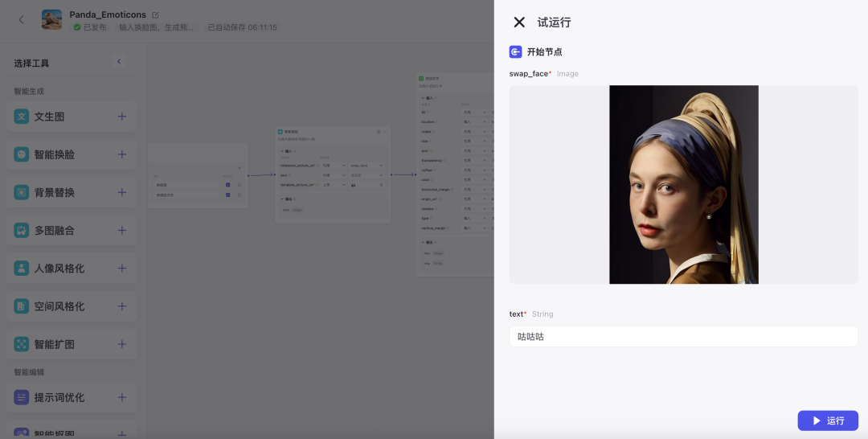The height and width of the screenshot is (439, 868).
Task: Toggle the checkbox for the 表情包文字 row
Action: [227, 195]
